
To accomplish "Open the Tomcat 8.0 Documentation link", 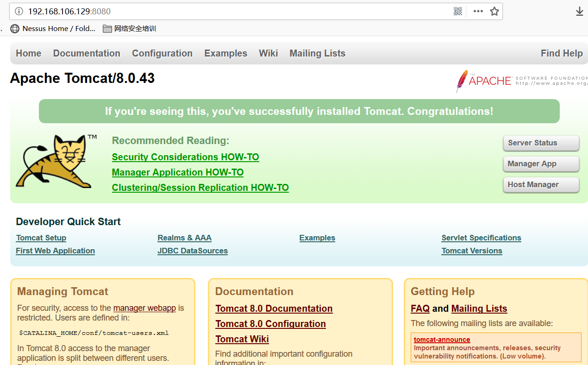I will tap(274, 308).
